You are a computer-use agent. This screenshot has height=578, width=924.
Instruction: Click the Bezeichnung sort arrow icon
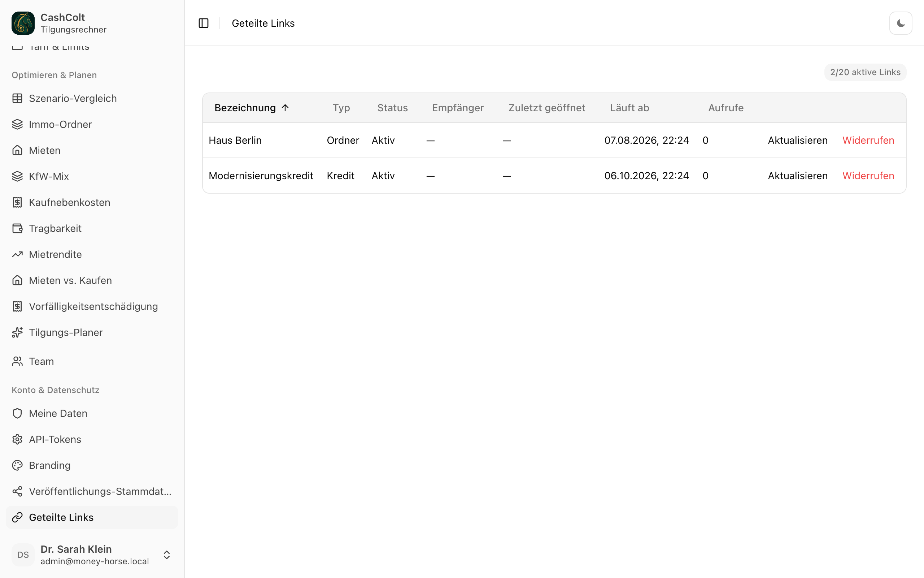(285, 108)
